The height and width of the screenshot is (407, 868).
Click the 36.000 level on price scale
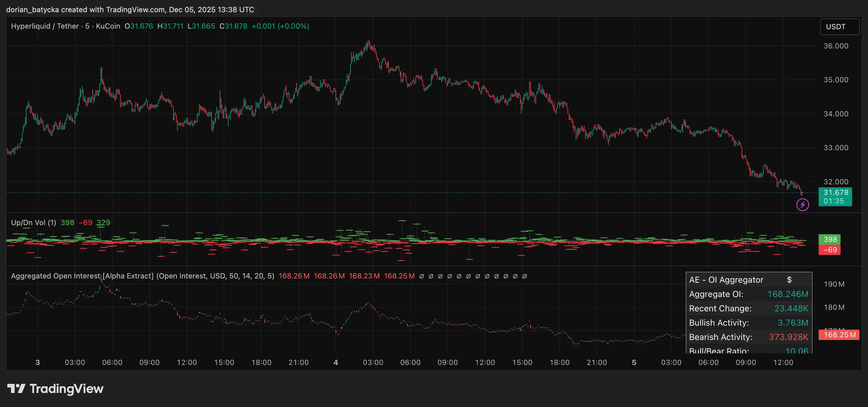(x=836, y=46)
